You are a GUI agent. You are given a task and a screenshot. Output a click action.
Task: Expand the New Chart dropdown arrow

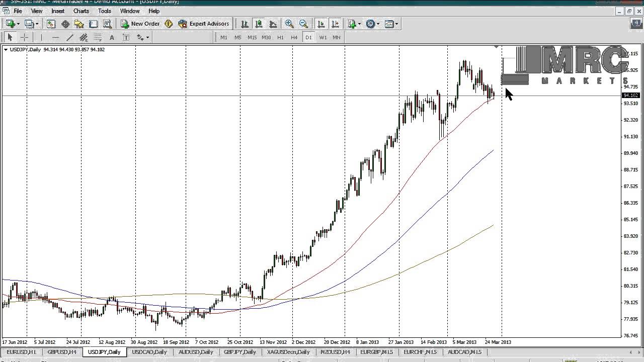[x=18, y=24]
